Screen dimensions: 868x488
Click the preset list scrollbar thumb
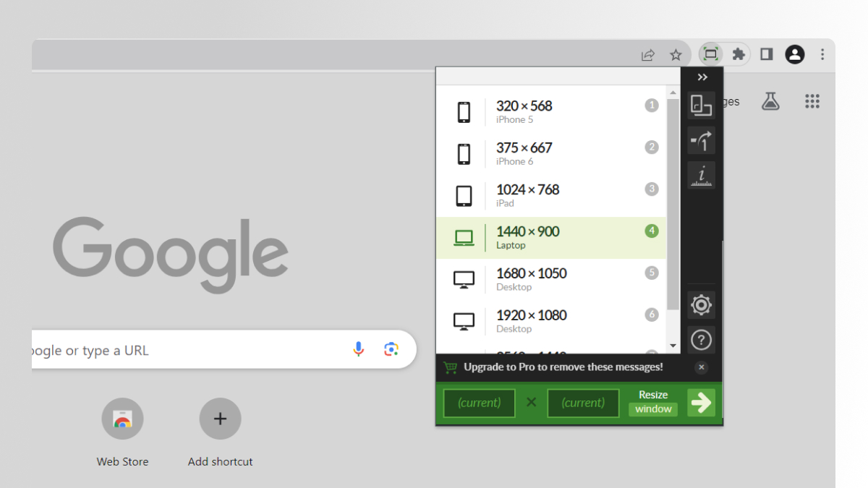tap(673, 205)
